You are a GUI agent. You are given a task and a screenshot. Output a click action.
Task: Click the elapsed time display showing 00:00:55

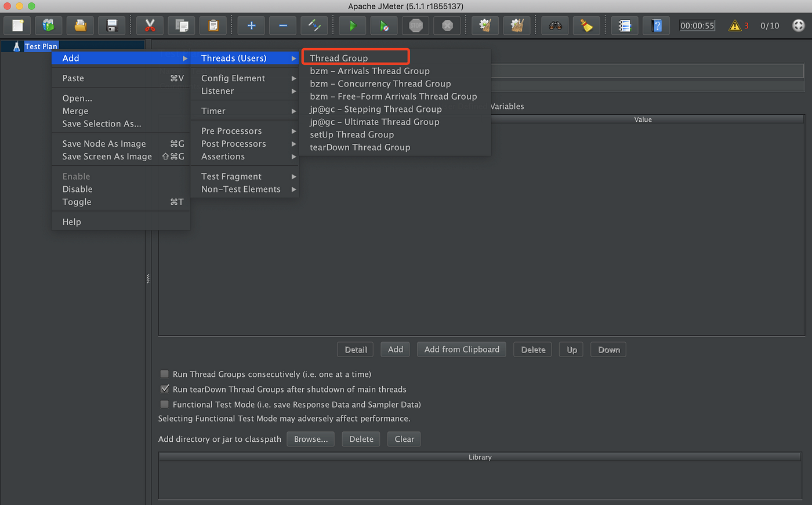tap(697, 26)
